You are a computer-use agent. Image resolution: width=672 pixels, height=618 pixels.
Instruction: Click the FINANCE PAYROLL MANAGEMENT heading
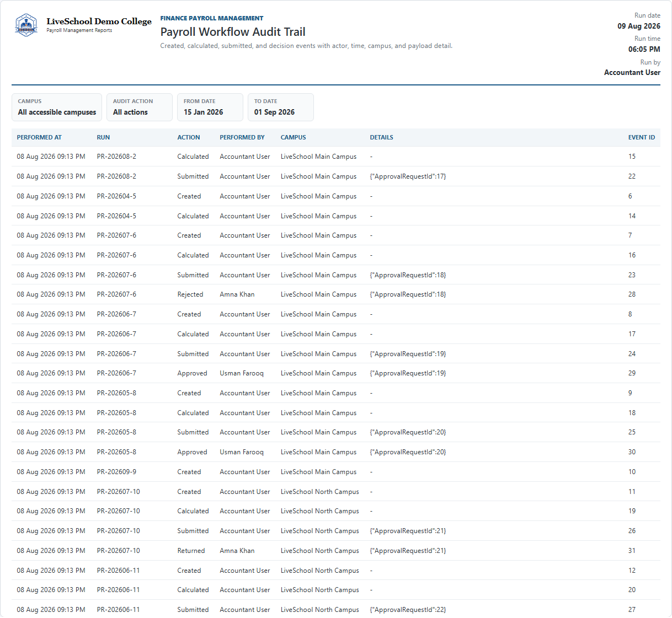(212, 18)
